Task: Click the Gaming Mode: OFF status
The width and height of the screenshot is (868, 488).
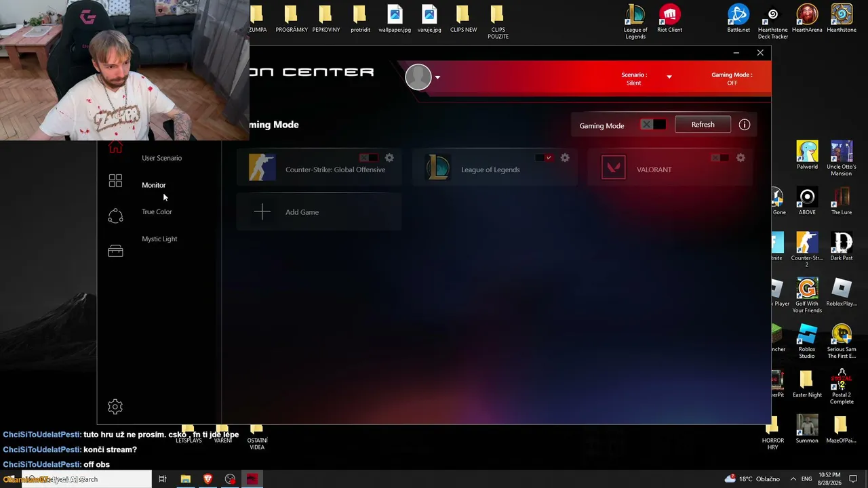Action: (x=732, y=79)
